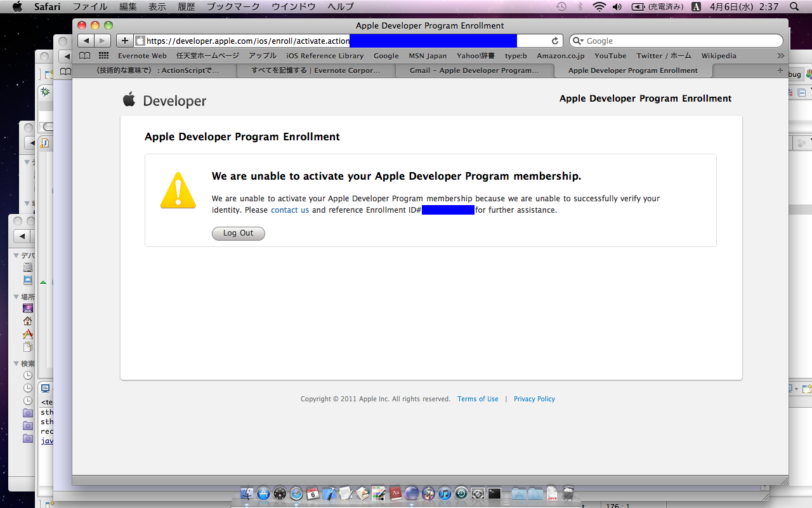Click into the Google search field

(x=676, y=41)
